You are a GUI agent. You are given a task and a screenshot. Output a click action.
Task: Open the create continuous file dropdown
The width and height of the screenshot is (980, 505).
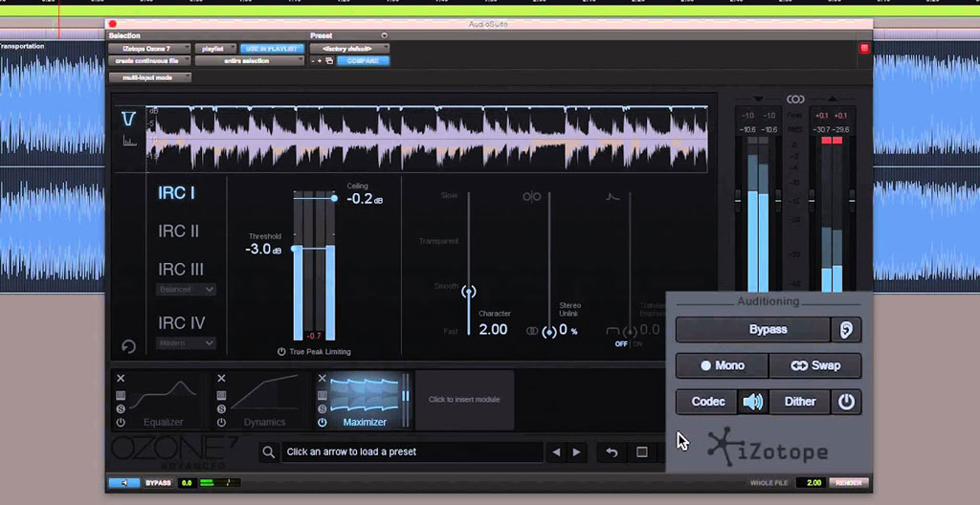pyautogui.click(x=150, y=60)
